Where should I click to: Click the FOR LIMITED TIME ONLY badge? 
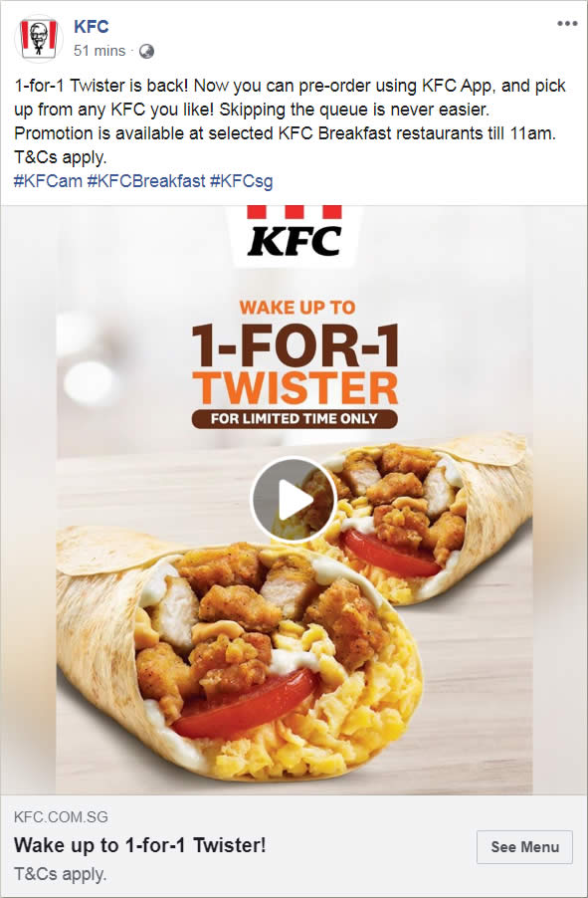pos(294,419)
